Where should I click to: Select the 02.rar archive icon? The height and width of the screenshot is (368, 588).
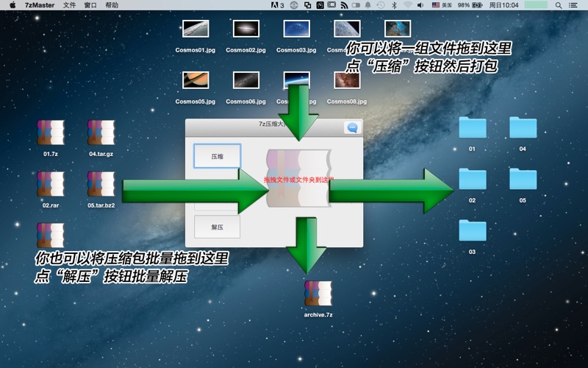coord(51,184)
